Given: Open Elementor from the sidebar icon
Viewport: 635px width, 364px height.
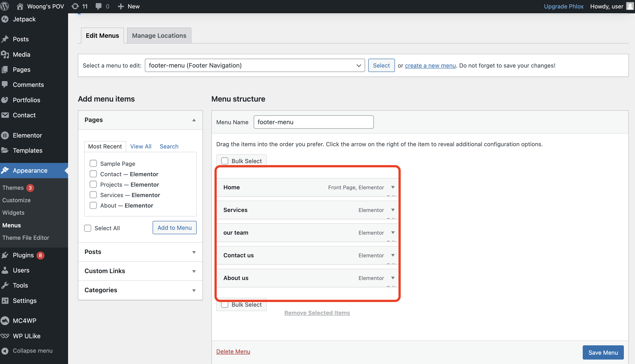Looking at the screenshot, I should point(5,135).
